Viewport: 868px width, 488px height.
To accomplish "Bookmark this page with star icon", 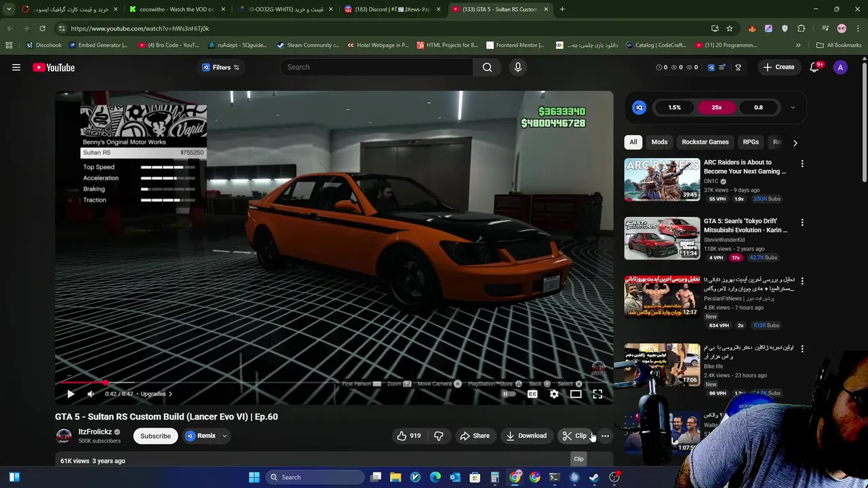I will coord(730,28).
